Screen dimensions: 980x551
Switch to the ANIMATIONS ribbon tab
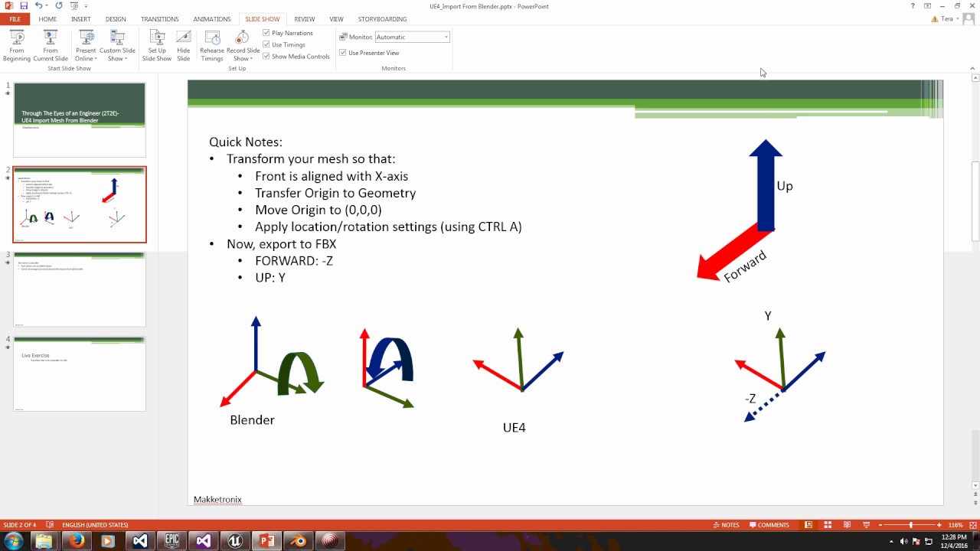(x=212, y=19)
